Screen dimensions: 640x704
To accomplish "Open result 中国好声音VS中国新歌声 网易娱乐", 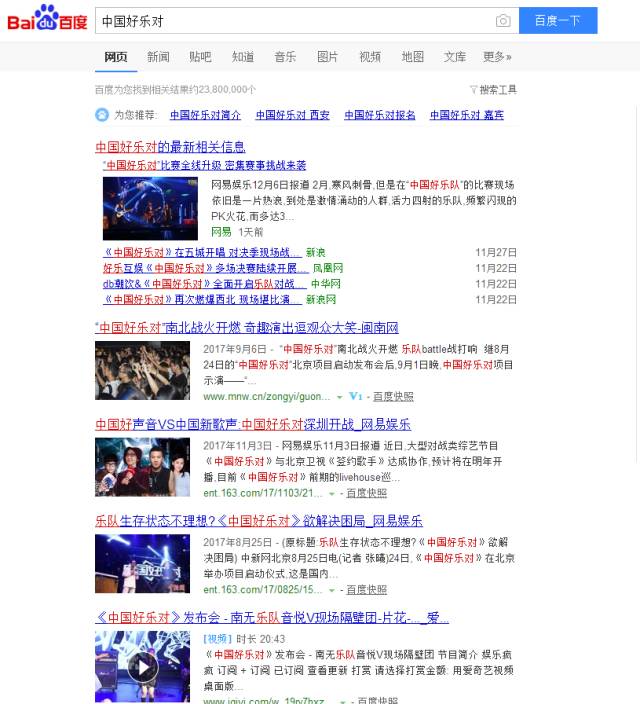I will [253, 424].
